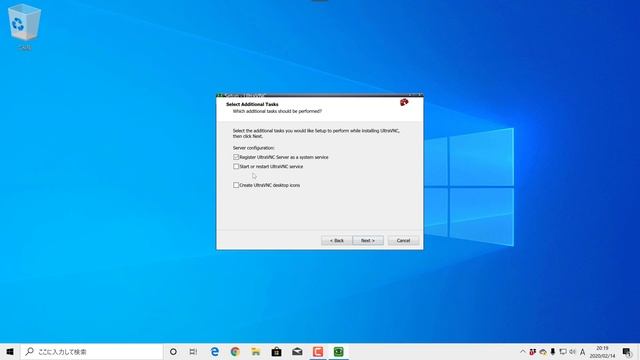Click the cloud sync tray icon
Screen dimensions: 640x360
[543, 351]
